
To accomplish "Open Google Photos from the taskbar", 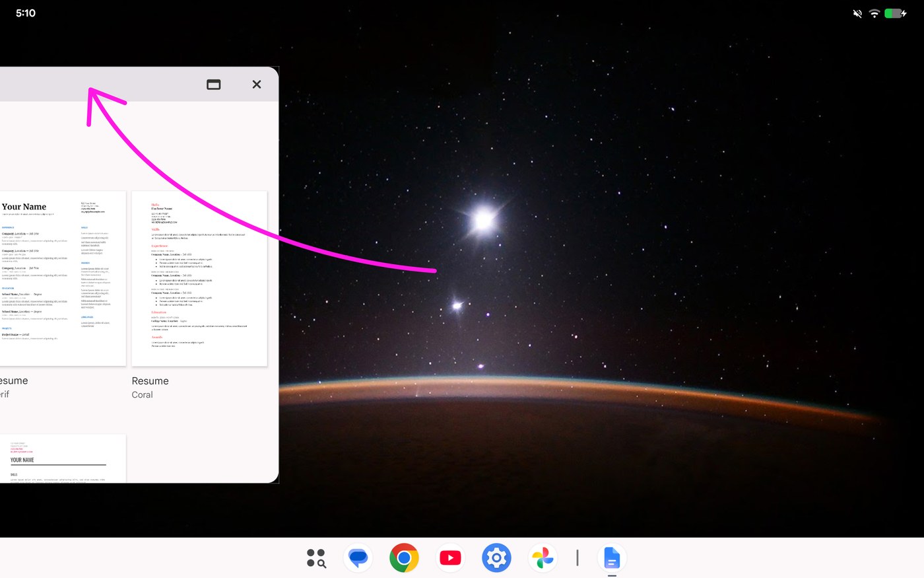I will click(543, 558).
